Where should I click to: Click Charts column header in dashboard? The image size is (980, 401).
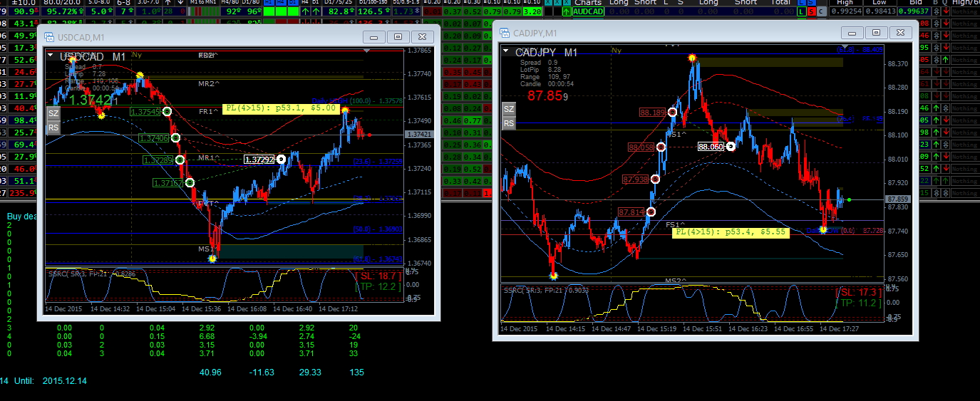click(x=589, y=3)
